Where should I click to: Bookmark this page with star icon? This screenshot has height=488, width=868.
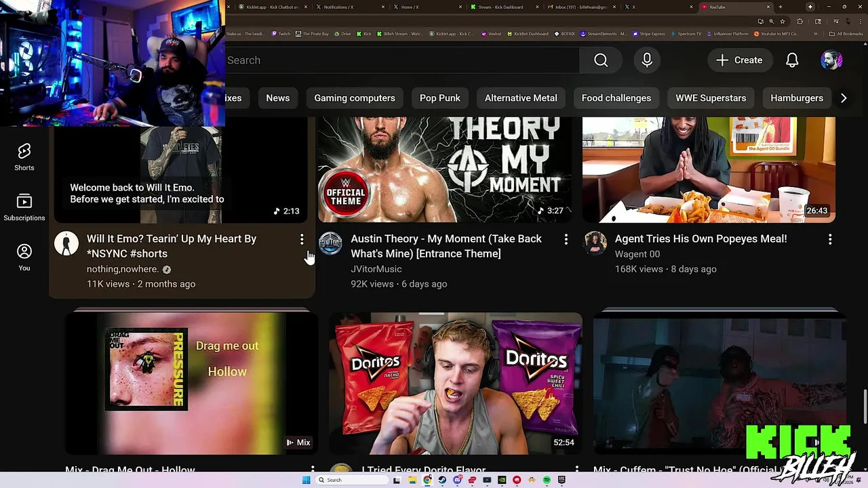pos(783,21)
